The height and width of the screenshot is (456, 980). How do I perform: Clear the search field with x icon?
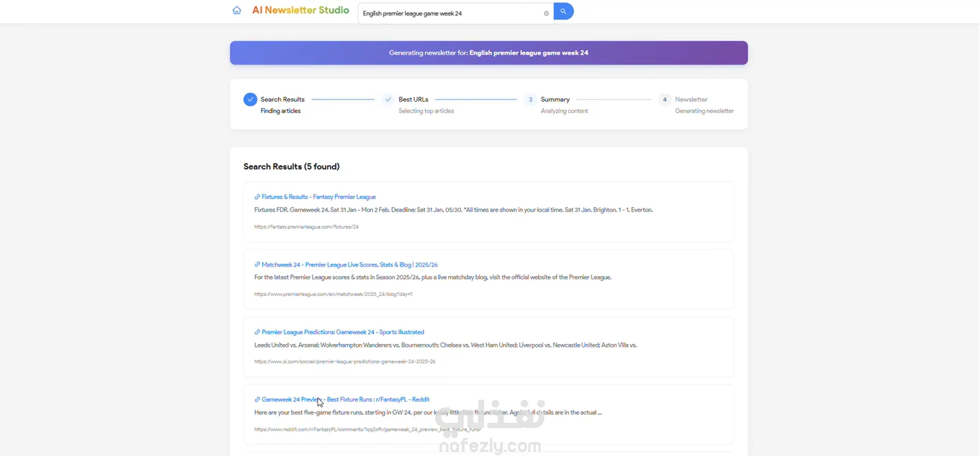(x=546, y=13)
